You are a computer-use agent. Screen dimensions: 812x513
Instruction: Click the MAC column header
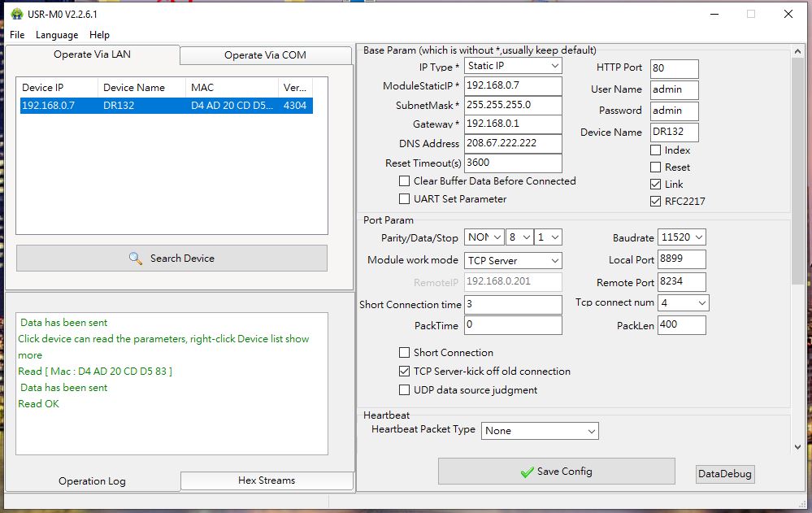click(x=232, y=88)
